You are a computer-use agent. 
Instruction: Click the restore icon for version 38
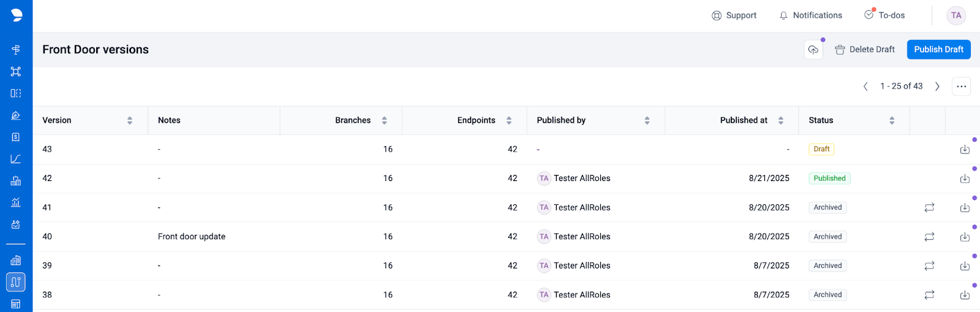point(929,295)
